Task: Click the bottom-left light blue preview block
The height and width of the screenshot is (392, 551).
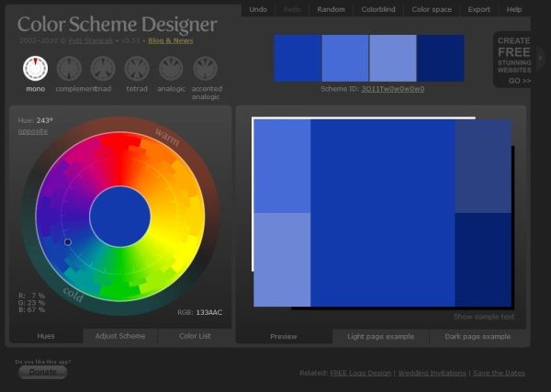Action: 282,260
